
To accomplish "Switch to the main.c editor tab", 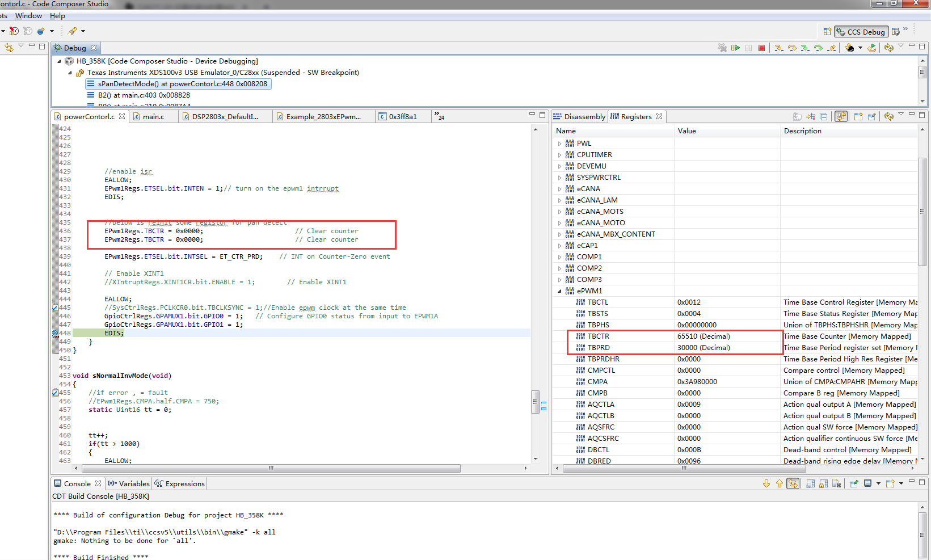I will click(153, 116).
